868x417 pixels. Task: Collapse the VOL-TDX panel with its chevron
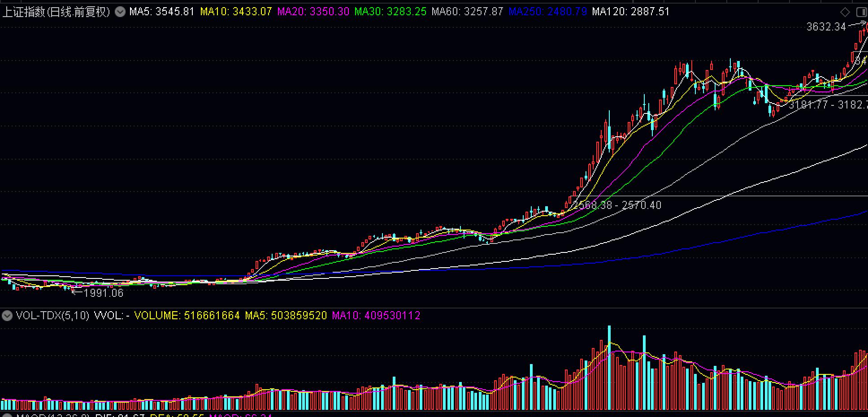[7, 316]
